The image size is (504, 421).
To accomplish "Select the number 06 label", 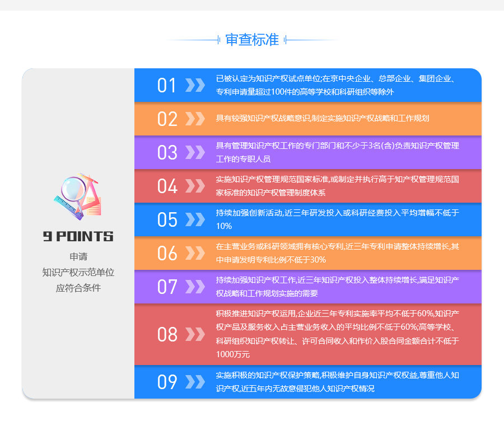I will (x=167, y=254).
